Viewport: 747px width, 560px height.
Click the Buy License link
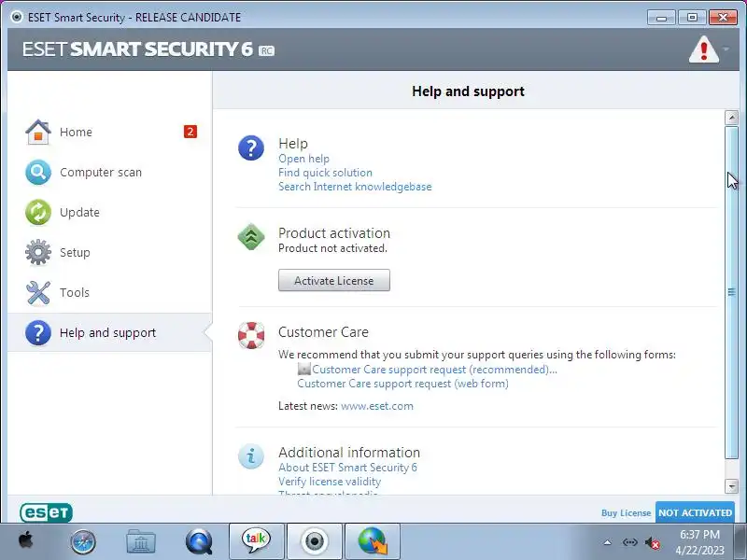(x=626, y=512)
